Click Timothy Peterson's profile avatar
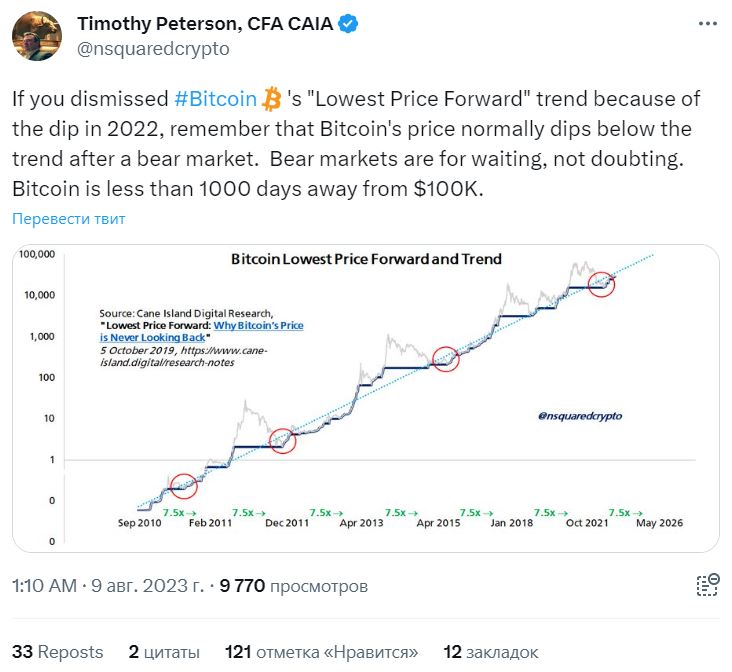 (x=37, y=36)
